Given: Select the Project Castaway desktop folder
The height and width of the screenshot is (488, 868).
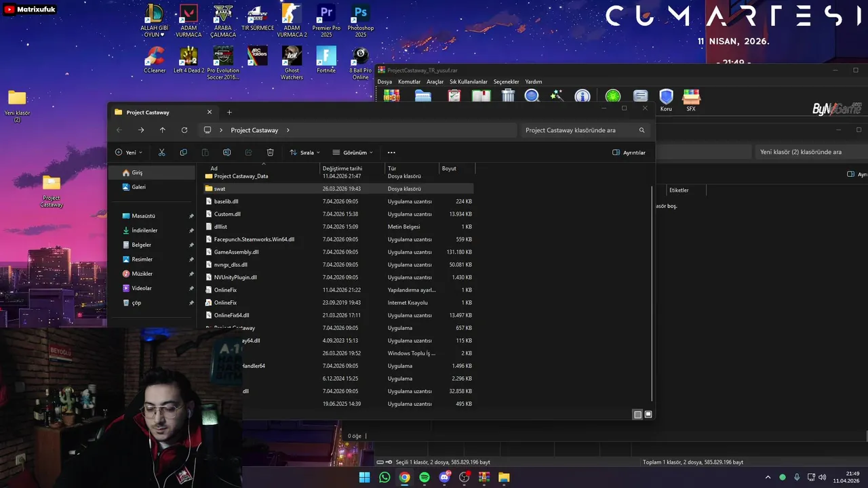Looking at the screenshot, I should tap(52, 191).
